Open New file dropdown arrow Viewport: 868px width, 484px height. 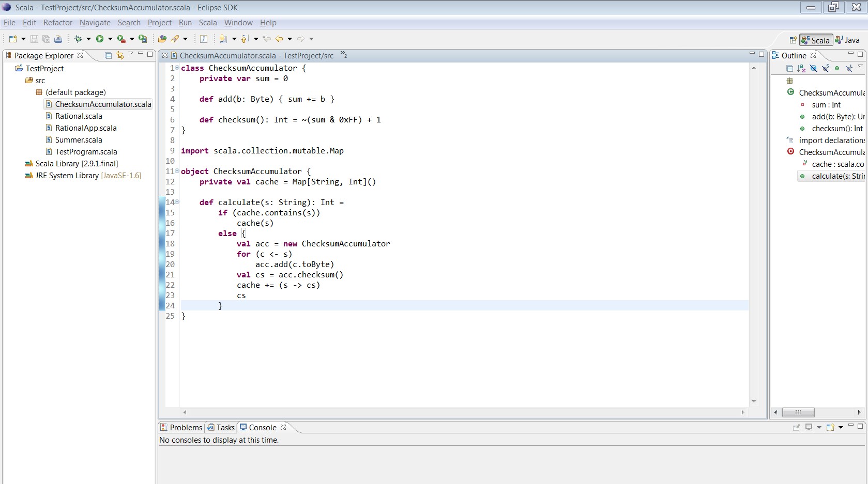(23, 39)
